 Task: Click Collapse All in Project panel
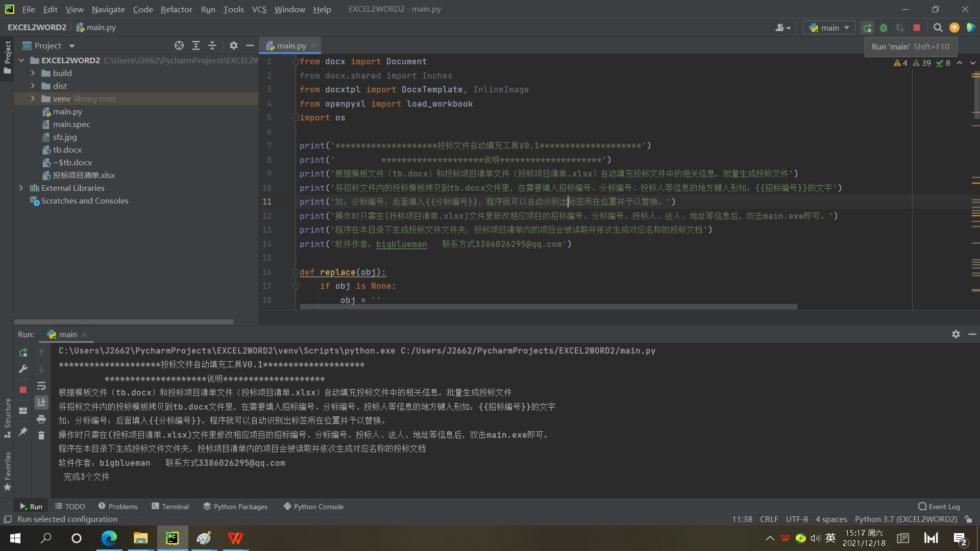[212, 46]
